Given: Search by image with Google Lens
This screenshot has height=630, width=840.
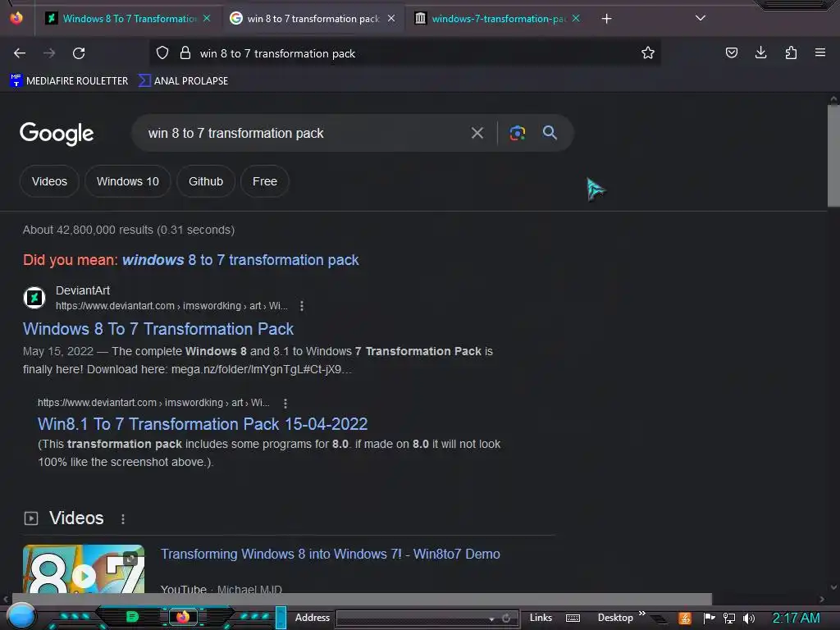Looking at the screenshot, I should [x=517, y=133].
